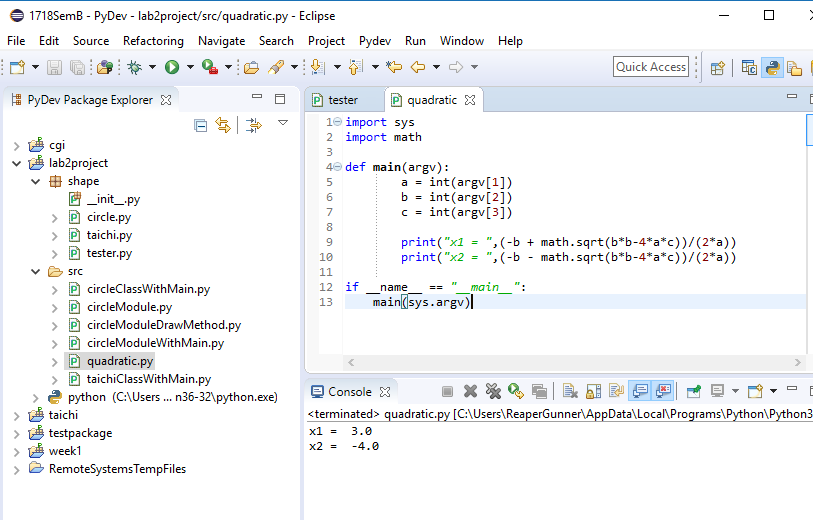
Task: Expand the cgi project node
Action: tap(17, 146)
